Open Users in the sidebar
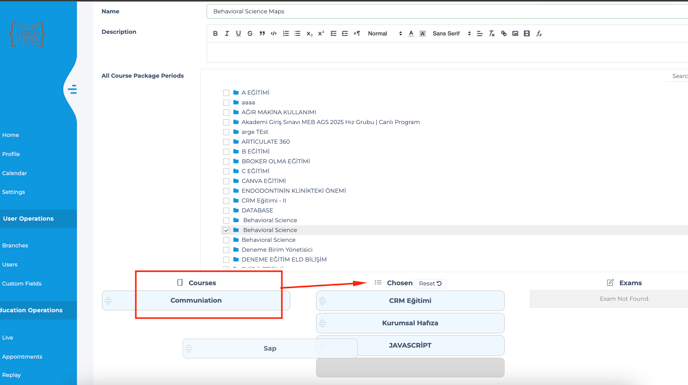The height and width of the screenshot is (385, 688). click(10, 265)
